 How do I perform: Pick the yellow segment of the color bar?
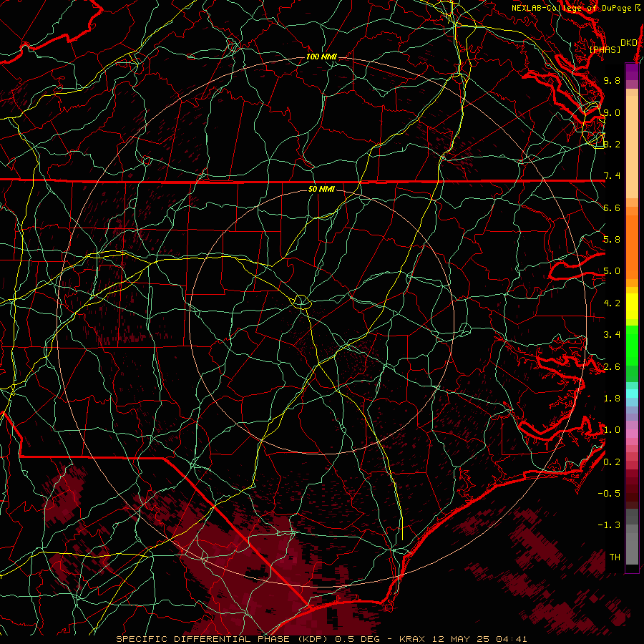632,306
